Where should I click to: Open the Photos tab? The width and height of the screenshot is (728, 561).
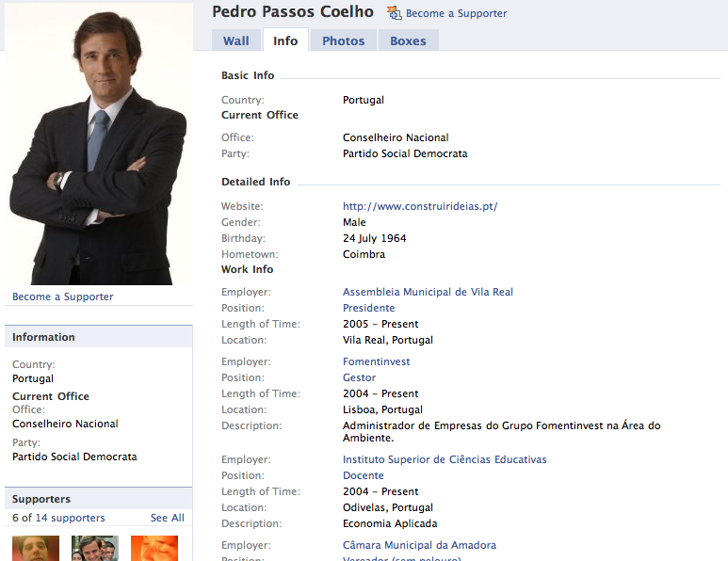point(343,40)
